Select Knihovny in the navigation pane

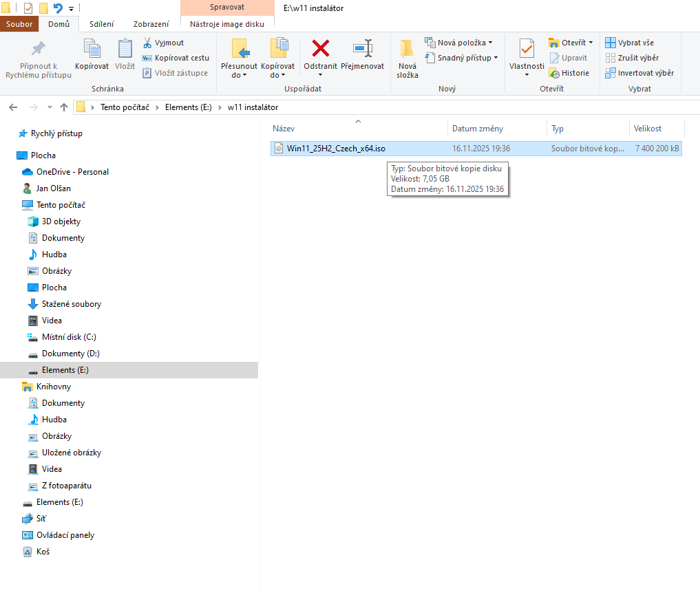point(46,387)
